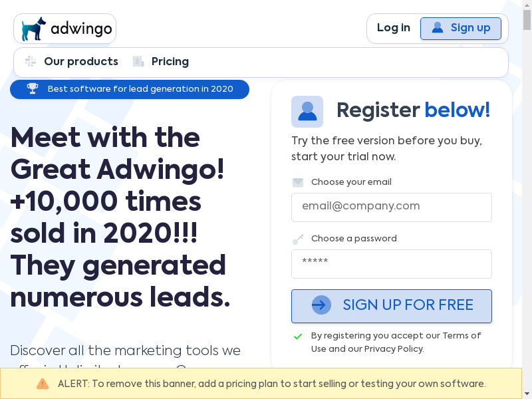
Task: Open the Privacy Policy link
Action: tap(394, 349)
